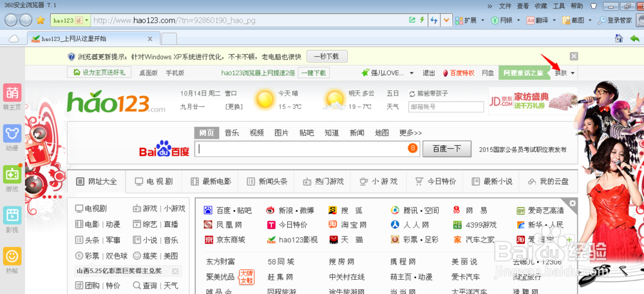This screenshot has width=644, height=294.
Task: Open 登录管家 login manager
Action: [x=615, y=20]
